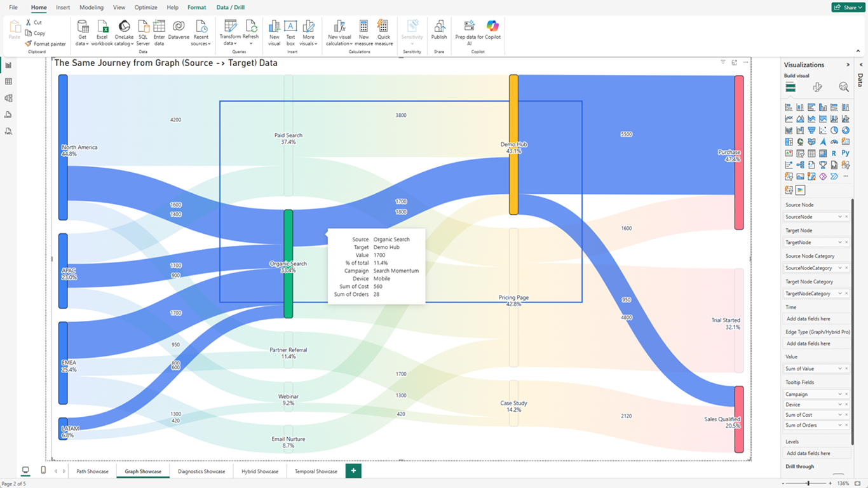The image size is (868, 488).
Task: Select the Scatter chart visualization
Action: [x=823, y=130]
